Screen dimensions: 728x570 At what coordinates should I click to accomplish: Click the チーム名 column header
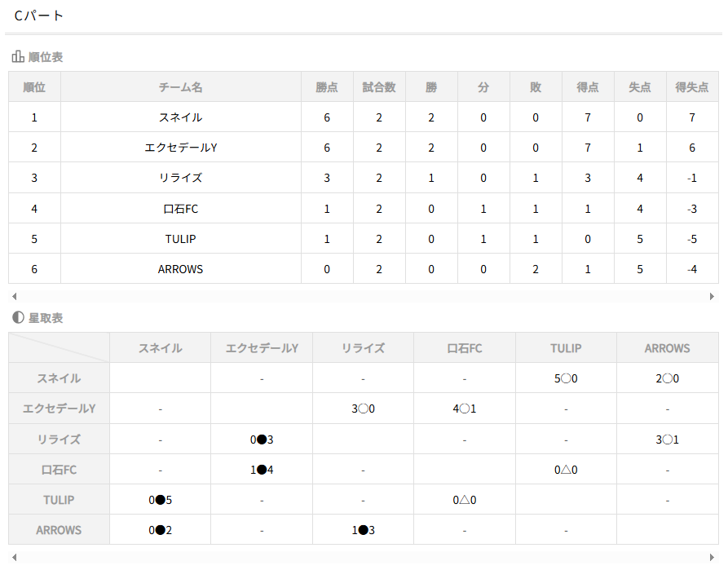180,87
